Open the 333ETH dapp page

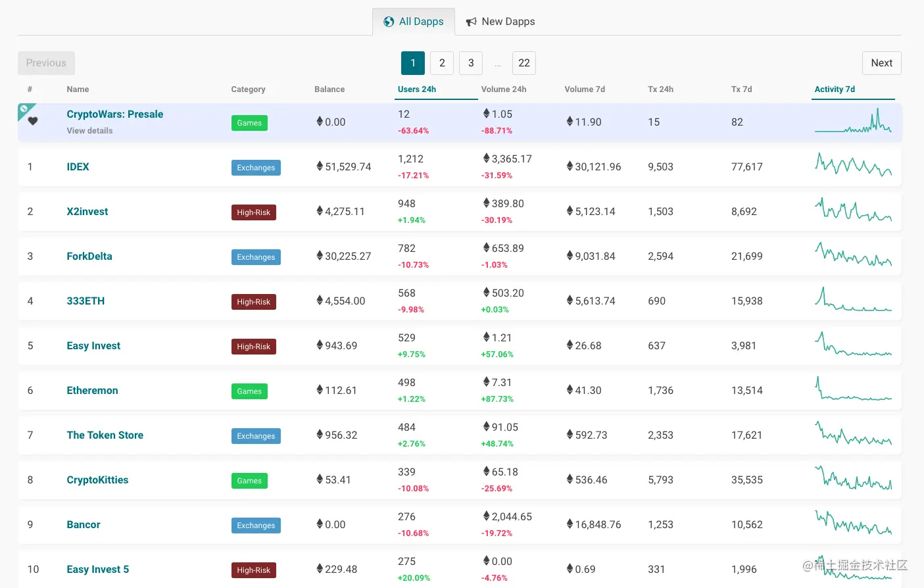pyautogui.click(x=85, y=301)
